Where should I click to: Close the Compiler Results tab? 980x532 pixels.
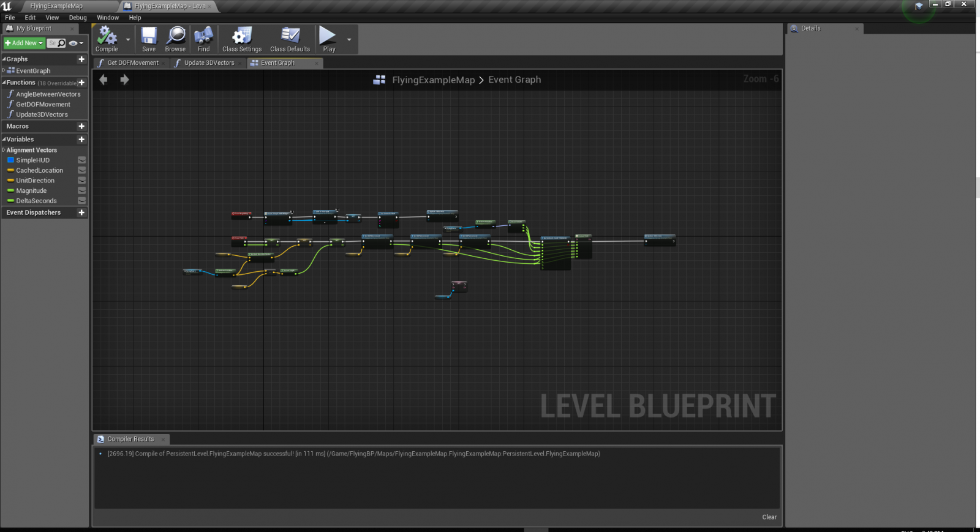pos(163,439)
